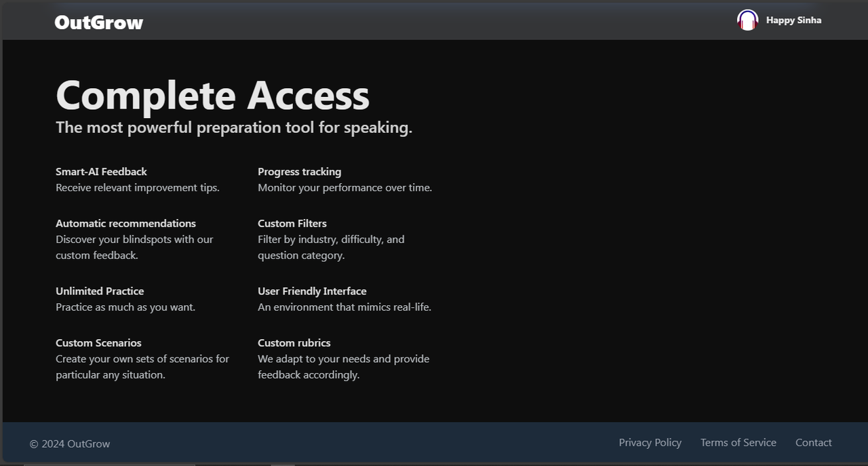Select the Complete Access heading
The height and width of the screenshot is (466, 868).
tap(213, 95)
